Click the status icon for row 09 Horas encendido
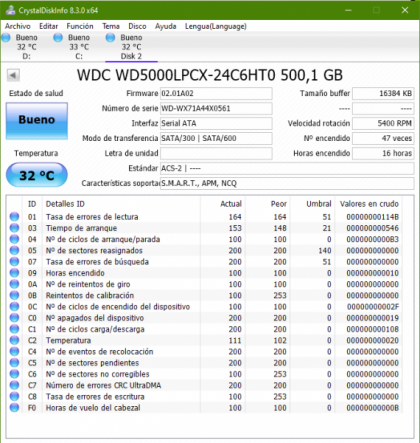The width and height of the screenshot is (420, 443). [14, 273]
